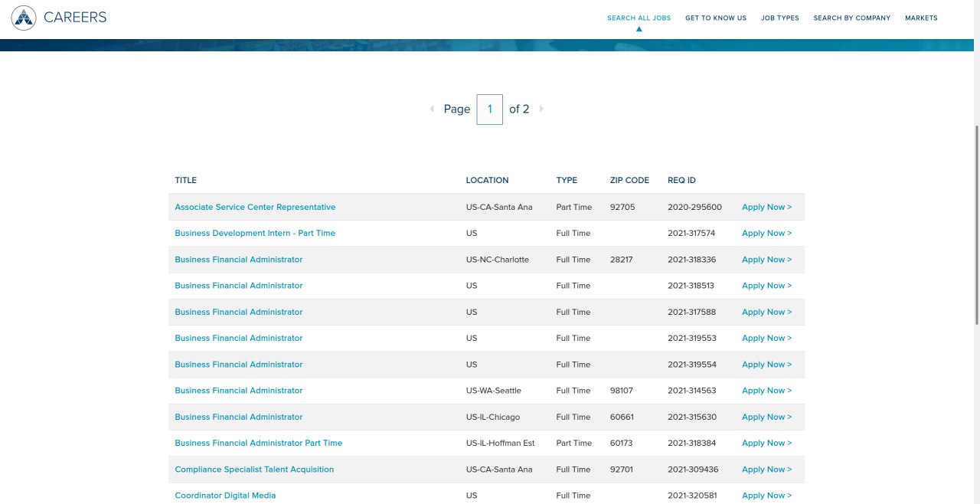This screenshot has width=980, height=504.
Task: Apply Now for req 2021-314563
Action: click(766, 391)
